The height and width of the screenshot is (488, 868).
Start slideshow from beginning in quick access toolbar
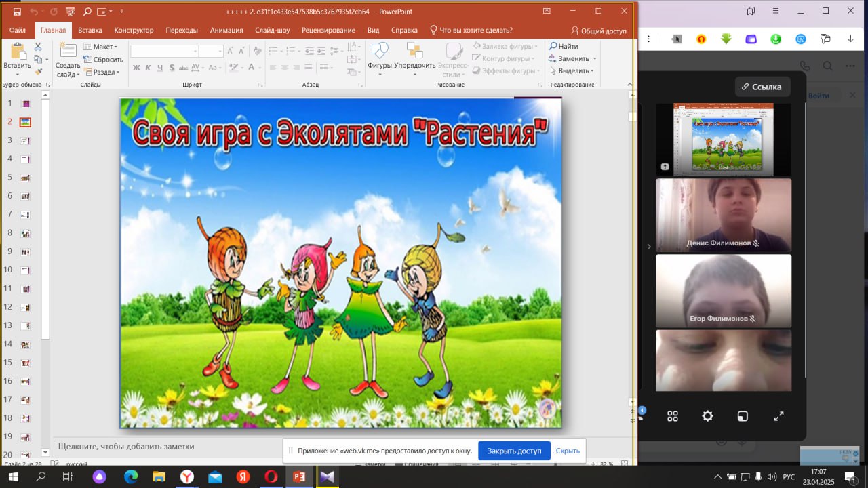[x=70, y=12]
